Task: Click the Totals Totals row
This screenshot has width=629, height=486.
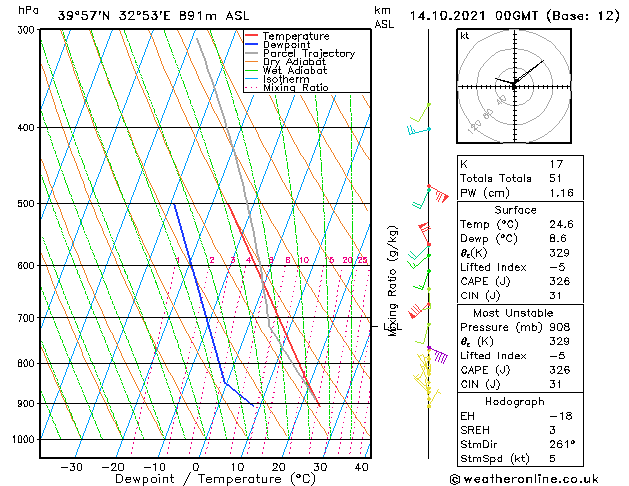Action: tap(520, 178)
